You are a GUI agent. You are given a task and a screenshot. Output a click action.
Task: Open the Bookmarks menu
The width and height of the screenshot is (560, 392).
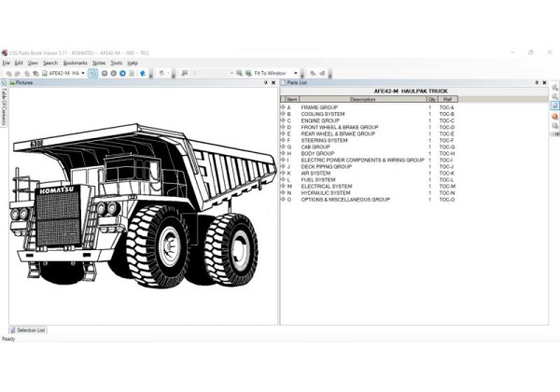click(x=75, y=63)
